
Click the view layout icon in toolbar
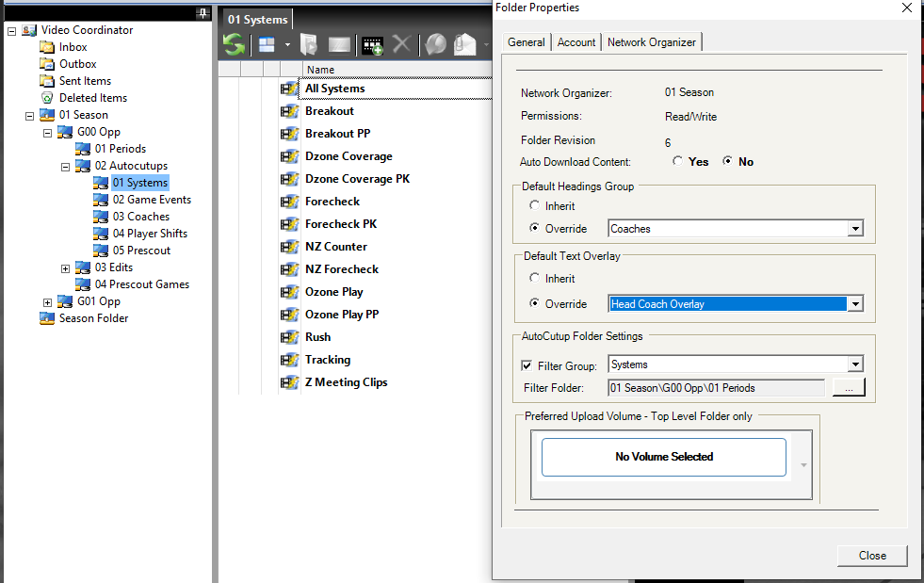(267, 45)
